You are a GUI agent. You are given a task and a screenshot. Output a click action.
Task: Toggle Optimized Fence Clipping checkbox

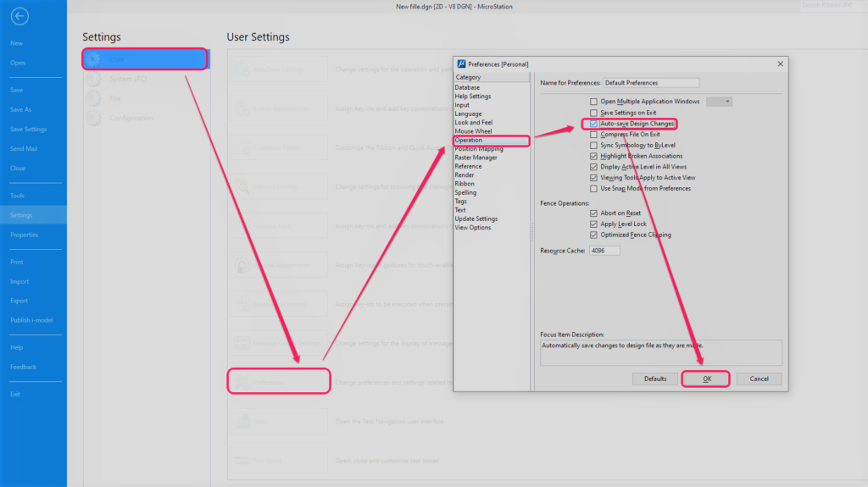click(x=593, y=235)
